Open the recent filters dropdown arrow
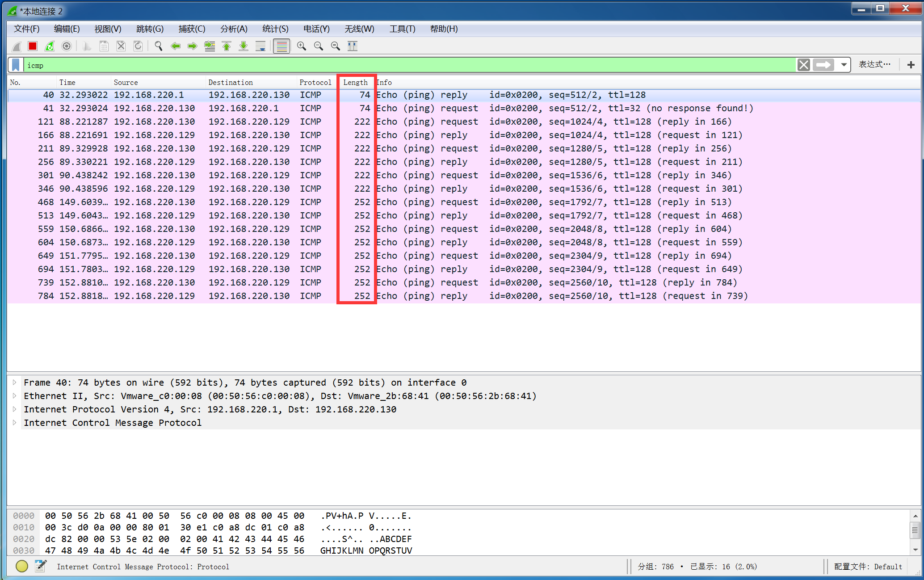Screen dimensions: 924x580 pos(844,65)
